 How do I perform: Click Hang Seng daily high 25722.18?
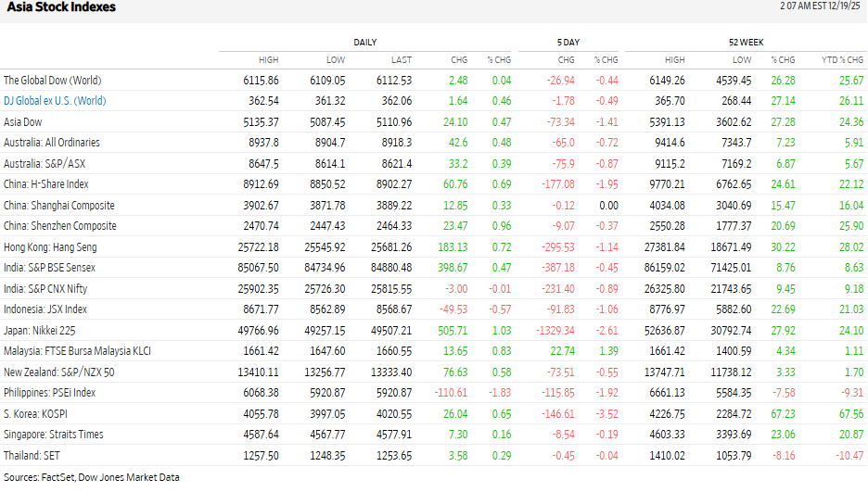[x=259, y=247]
